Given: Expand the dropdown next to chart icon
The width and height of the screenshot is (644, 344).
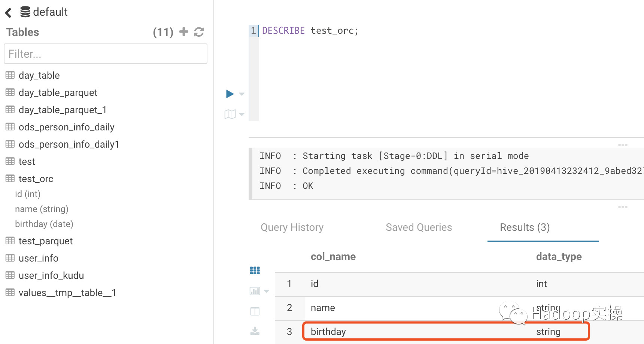Looking at the screenshot, I should [x=266, y=291].
